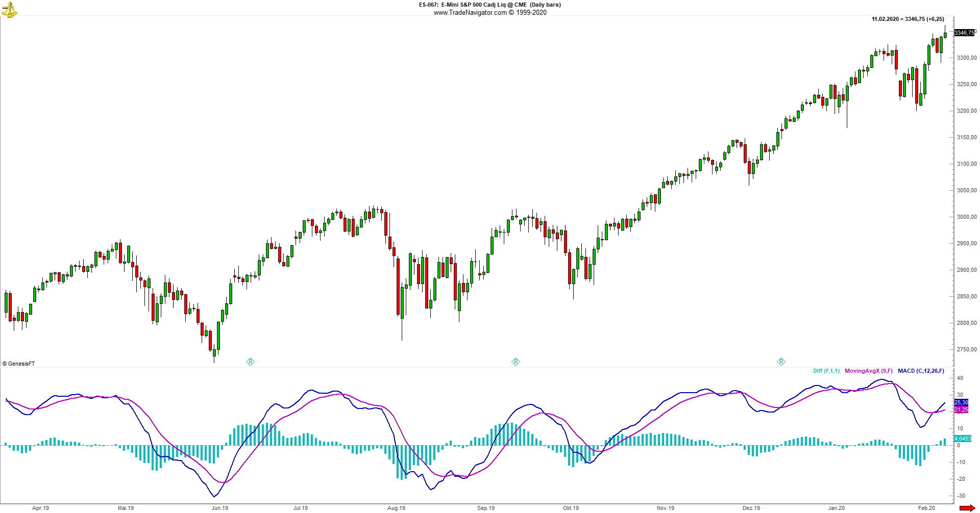
Task: Click the Apr.19 date axis label
Action: 41,508
